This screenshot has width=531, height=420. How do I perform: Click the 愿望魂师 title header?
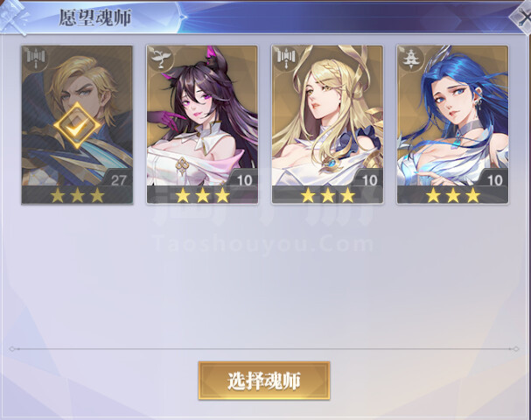[x=94, y=17]
